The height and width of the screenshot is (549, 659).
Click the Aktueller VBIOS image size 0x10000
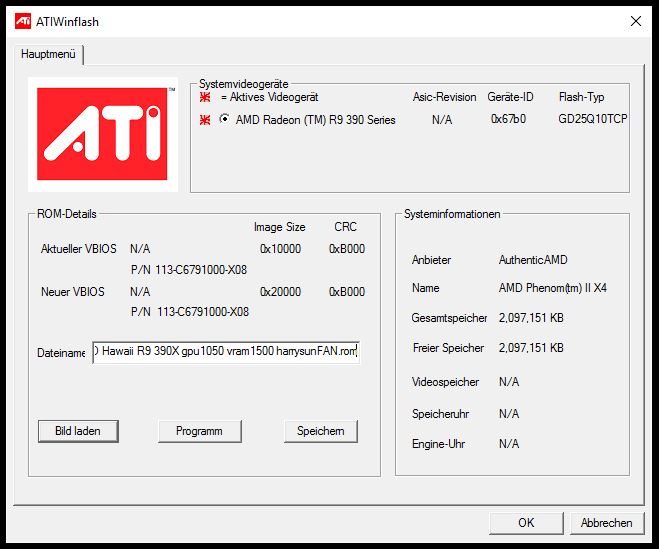coord(280,249)
